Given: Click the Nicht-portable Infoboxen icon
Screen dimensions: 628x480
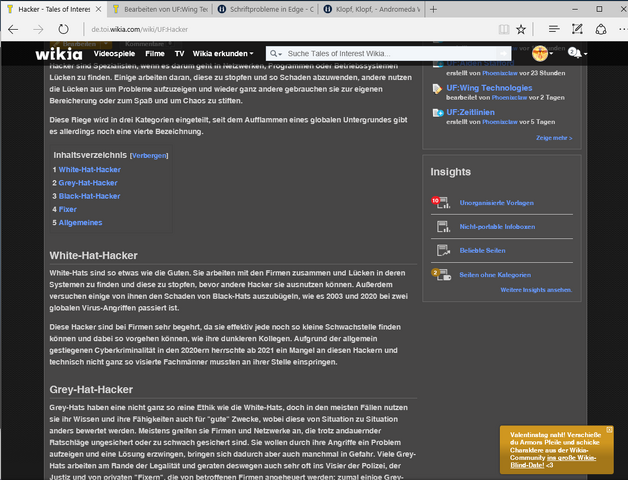Looking at the screenshot, I should (443, 226).
